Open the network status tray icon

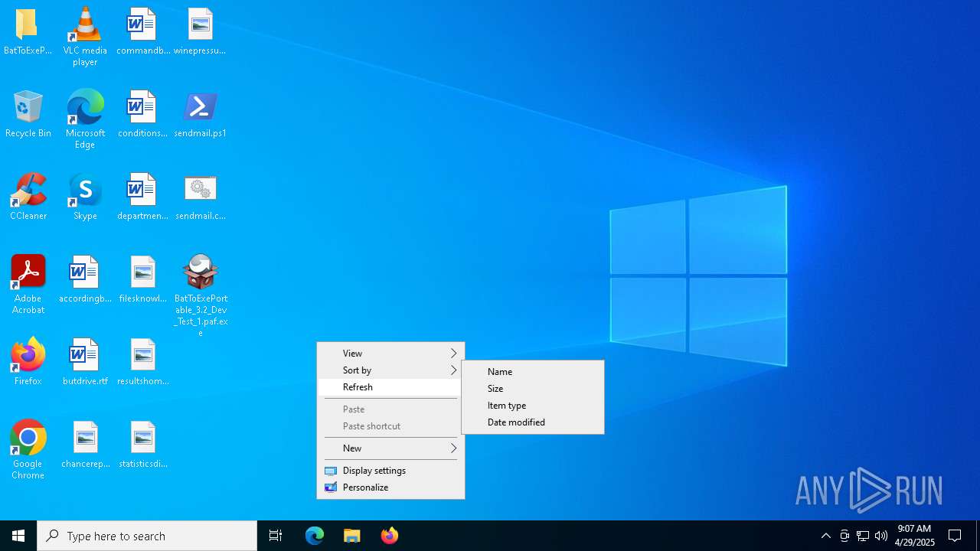pyautogui.click(x=863, y=536)
